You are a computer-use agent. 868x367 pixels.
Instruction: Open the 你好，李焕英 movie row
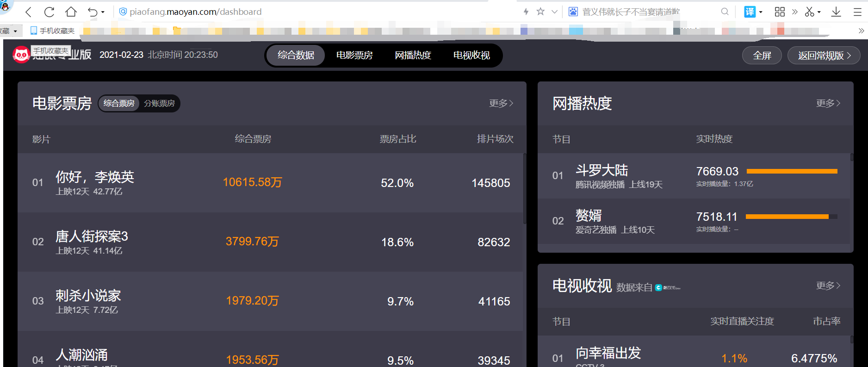270,183
